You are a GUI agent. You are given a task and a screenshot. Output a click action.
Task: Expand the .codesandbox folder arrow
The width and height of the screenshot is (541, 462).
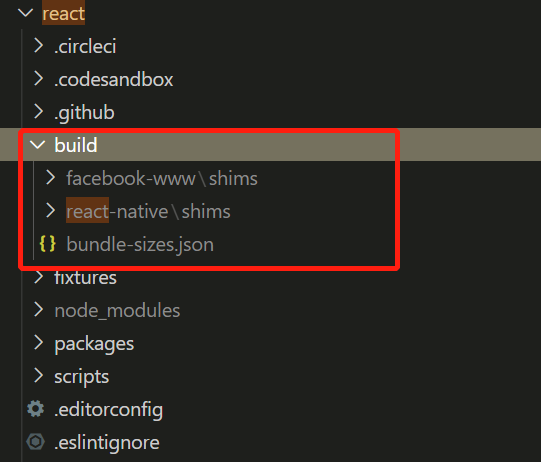click(39, 79)
